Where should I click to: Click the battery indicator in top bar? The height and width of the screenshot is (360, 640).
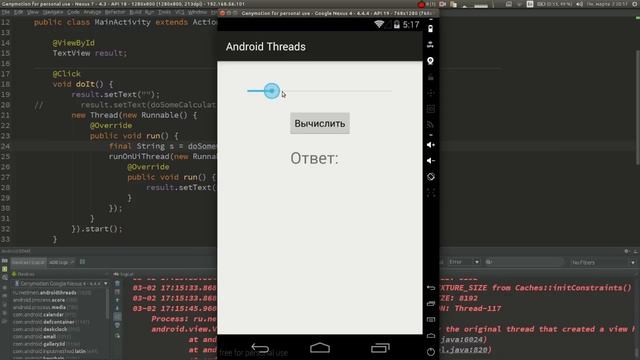tap(555, 4)
